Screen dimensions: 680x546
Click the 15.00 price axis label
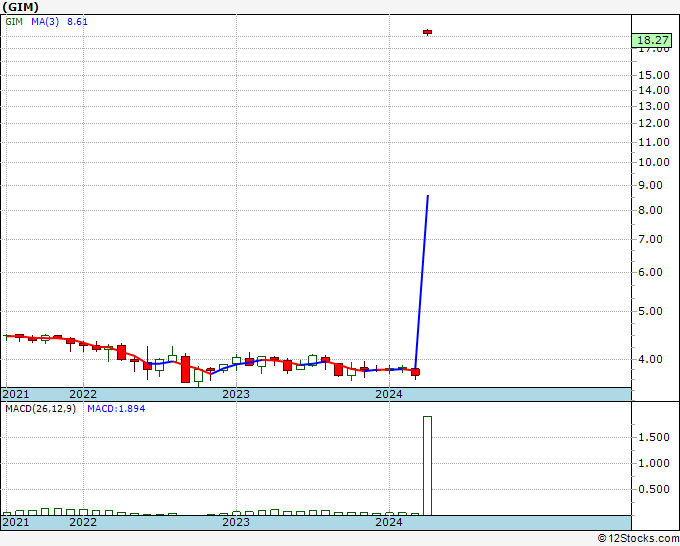click(x=654, y=75)
